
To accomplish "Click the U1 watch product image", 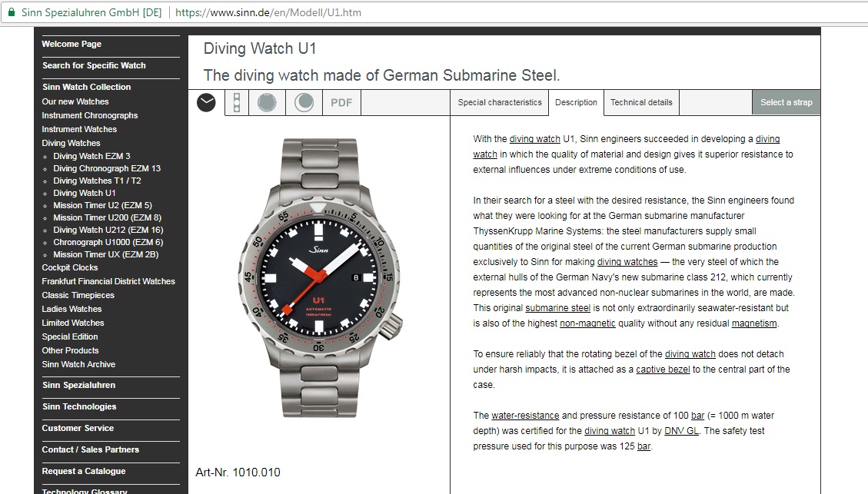I will click(319, 278).
